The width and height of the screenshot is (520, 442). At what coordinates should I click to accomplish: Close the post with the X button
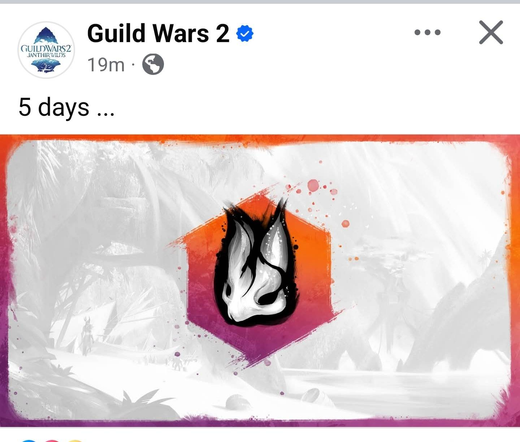491,32
